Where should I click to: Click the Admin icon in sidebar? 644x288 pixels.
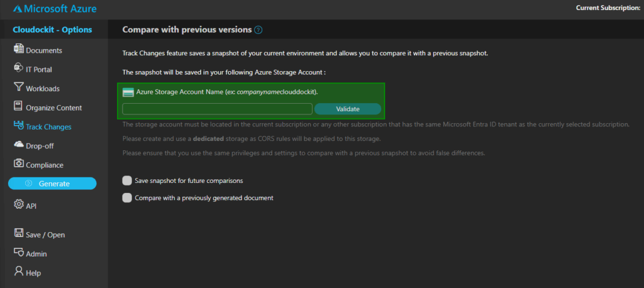point(18,253)
